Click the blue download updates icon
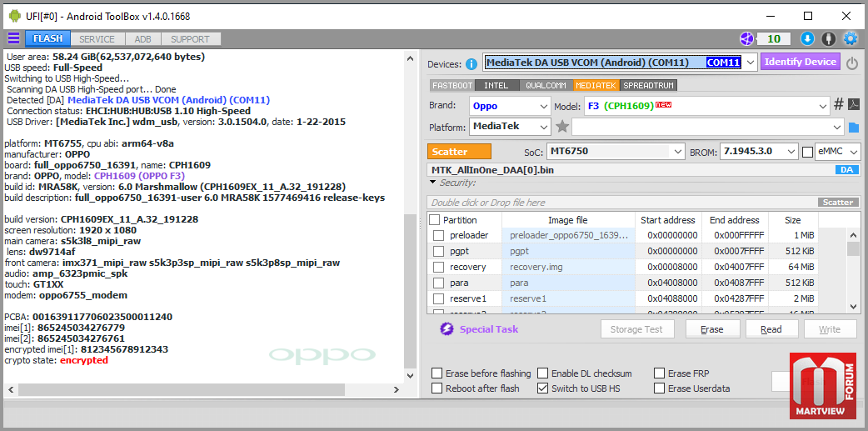Screen dimensions: 868x431 coord(807,38)
